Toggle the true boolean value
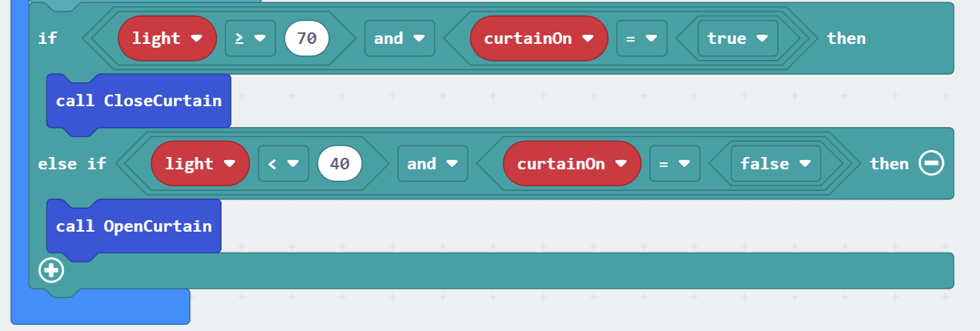 738,38
